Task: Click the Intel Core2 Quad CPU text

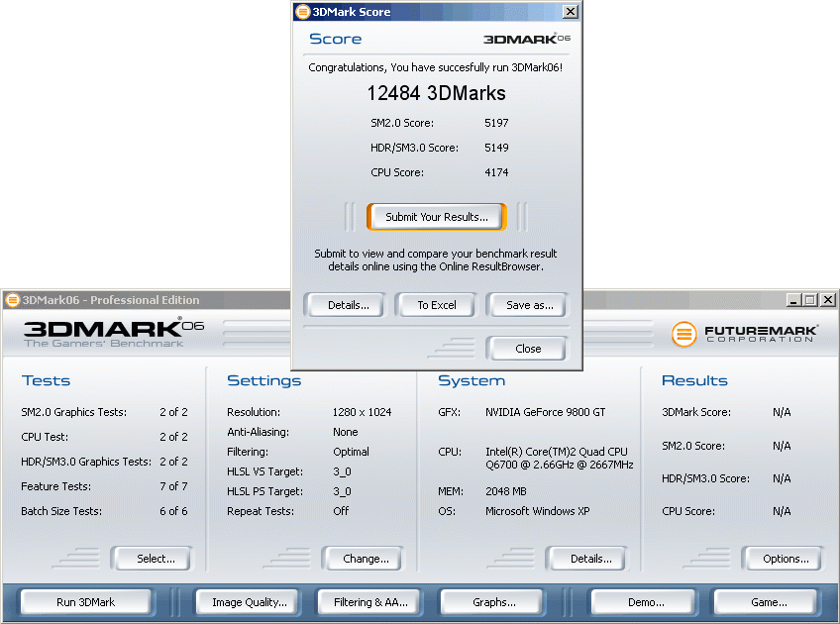Action: point(560,458)
